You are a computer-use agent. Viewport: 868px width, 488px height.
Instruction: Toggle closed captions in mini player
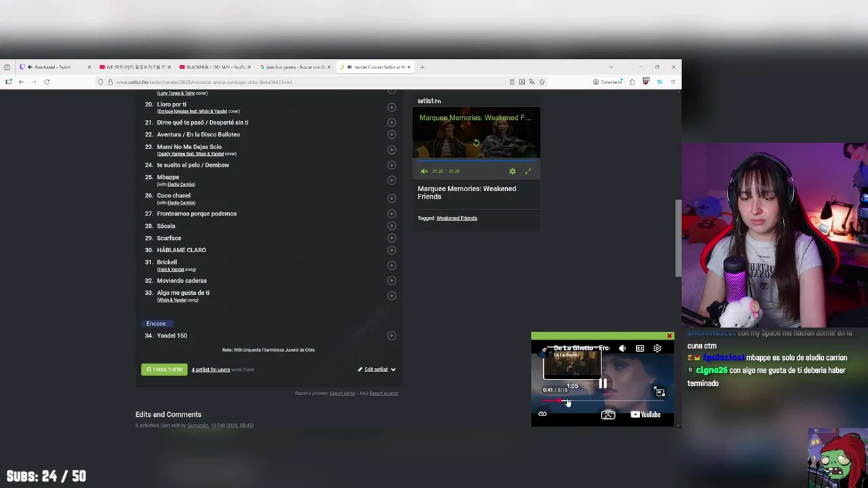640,348
